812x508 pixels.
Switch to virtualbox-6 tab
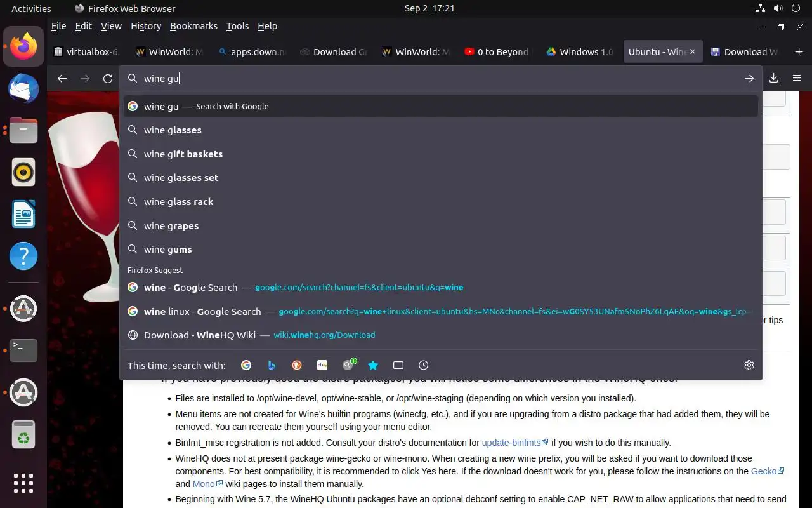[88, 52]
